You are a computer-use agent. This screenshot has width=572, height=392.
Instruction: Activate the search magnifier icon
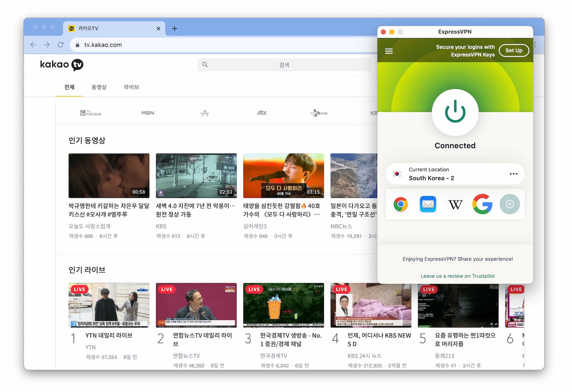tap(205, 64)
